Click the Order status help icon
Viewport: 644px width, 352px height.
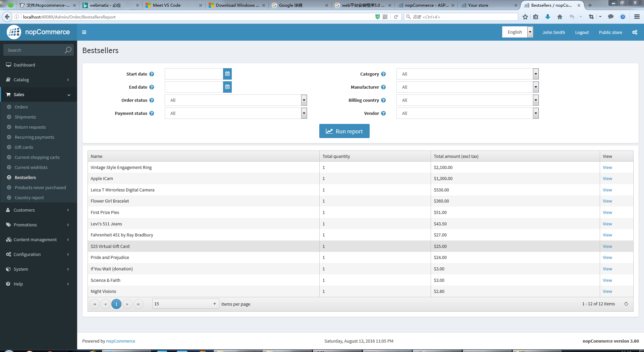[152, 100]
